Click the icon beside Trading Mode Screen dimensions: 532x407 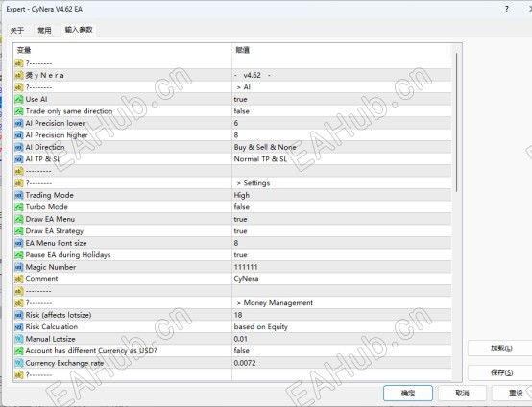point(18,196)
